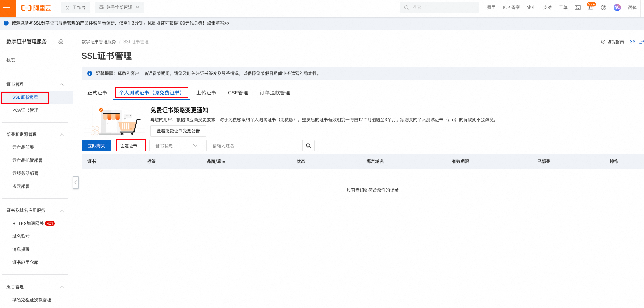The height and width of the screenshot is (308, 644).
Task: Open 域名监控 in the sidebar
Action: point(21,237)
